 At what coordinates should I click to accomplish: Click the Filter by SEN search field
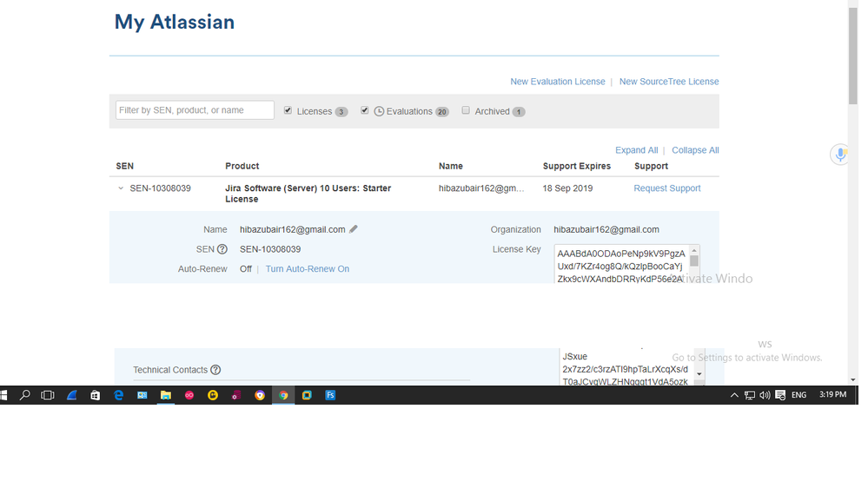click(195, 109)
